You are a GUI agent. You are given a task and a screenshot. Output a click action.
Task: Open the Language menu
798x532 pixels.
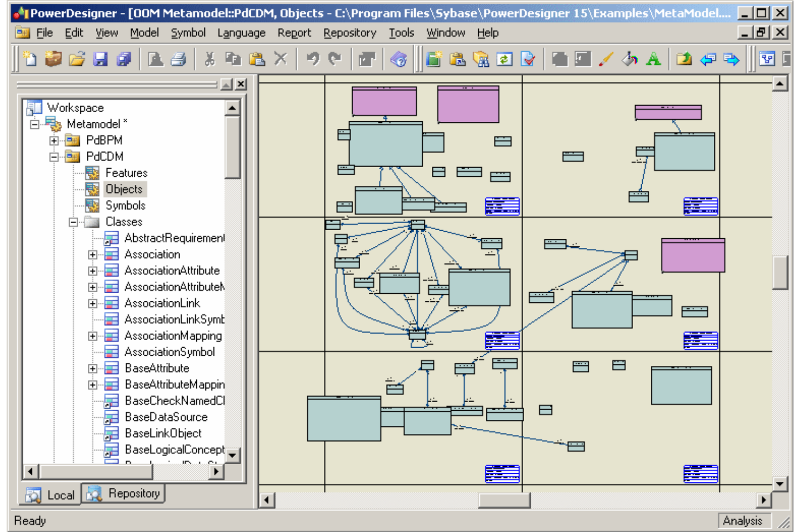pos(241,33)
